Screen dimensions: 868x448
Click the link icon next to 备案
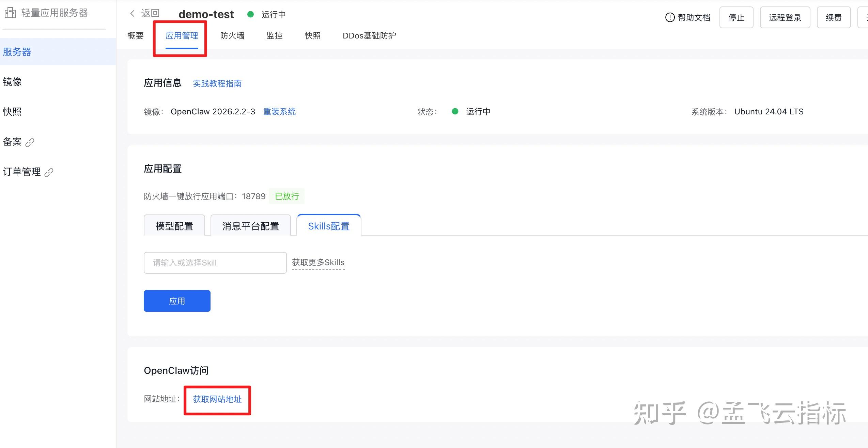[30, 142]
